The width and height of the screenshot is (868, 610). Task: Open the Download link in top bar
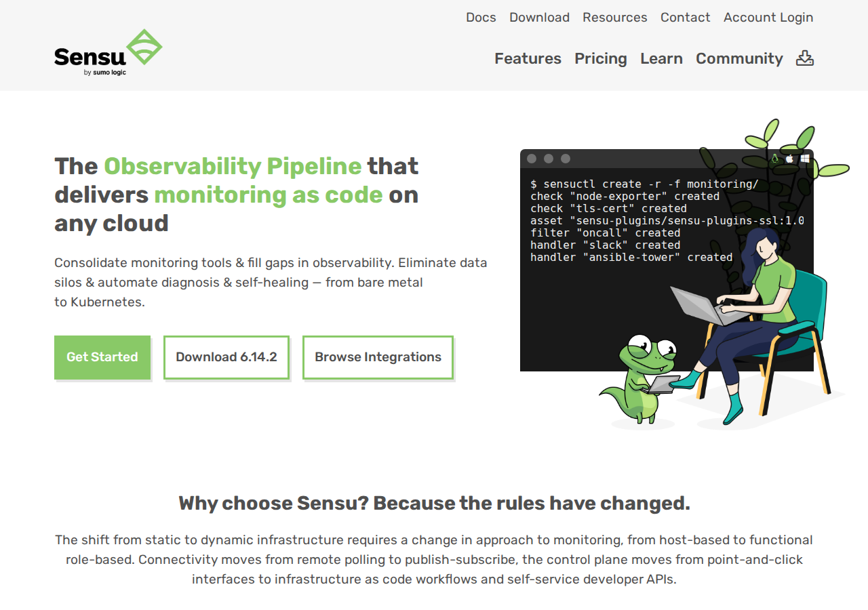(x=539, y=18)
